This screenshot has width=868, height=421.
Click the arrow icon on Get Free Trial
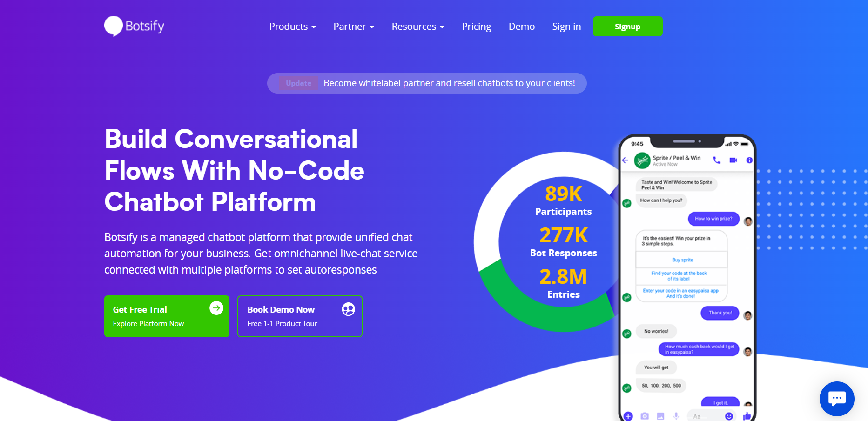click(216, 308)
